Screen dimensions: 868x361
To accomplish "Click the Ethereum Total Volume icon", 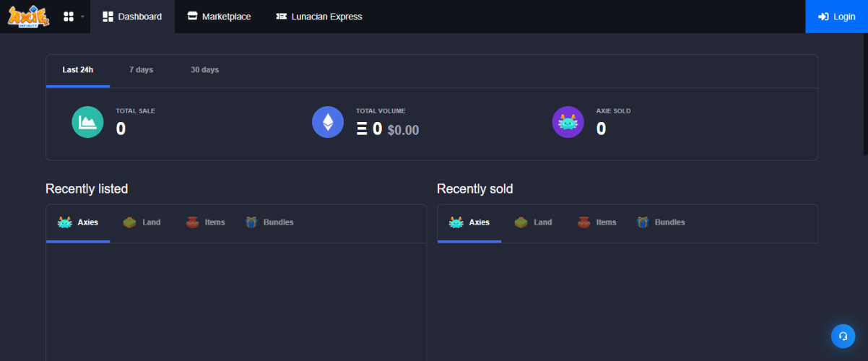I will coord(328,122).
